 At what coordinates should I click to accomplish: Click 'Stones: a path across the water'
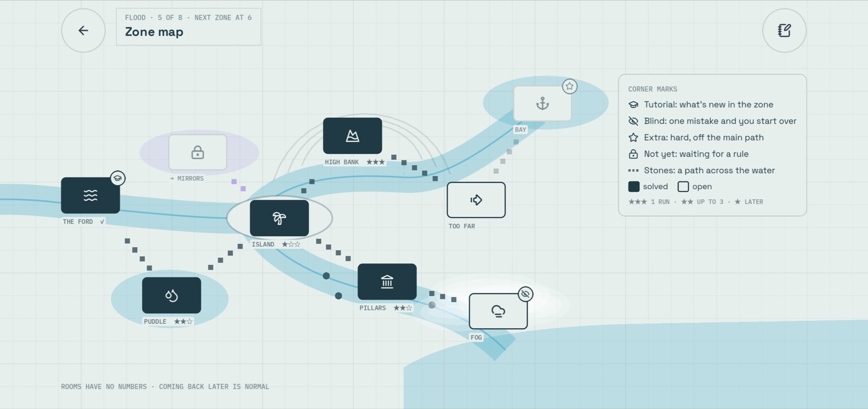click(709, 171)
